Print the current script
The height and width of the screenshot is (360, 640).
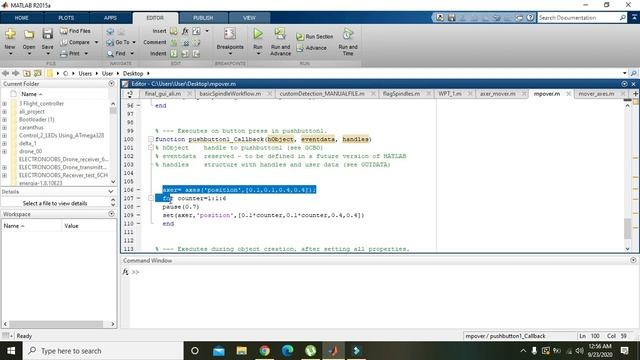click(74, 53)
